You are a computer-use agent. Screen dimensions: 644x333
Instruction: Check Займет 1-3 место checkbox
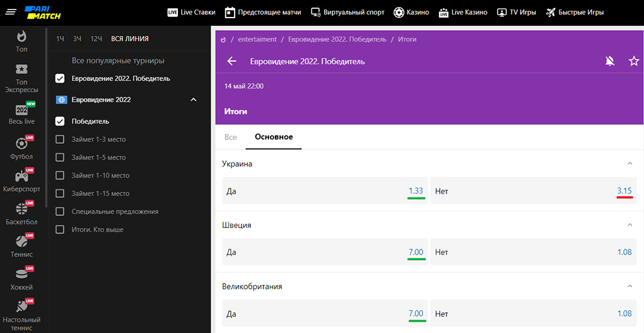[x=60, y=139]
